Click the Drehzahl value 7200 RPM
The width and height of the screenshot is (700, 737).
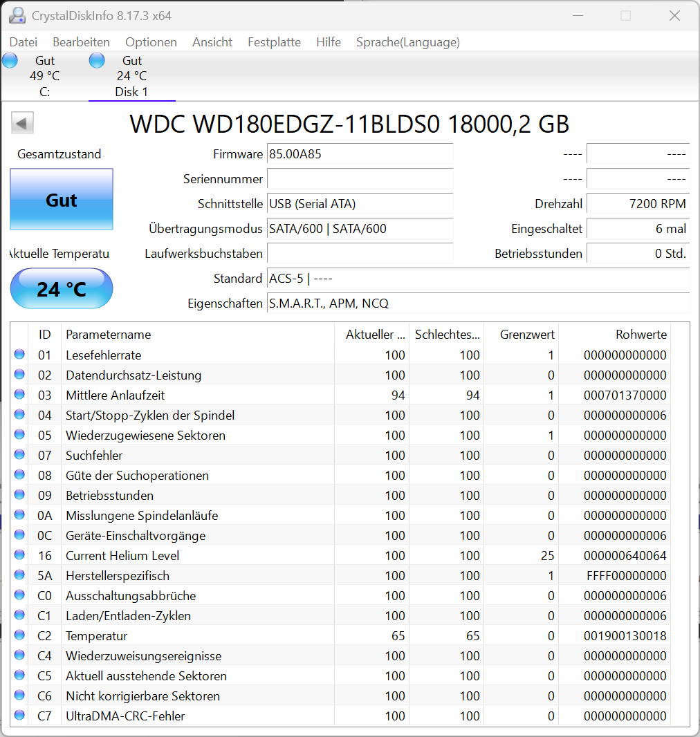click(638, 204)
